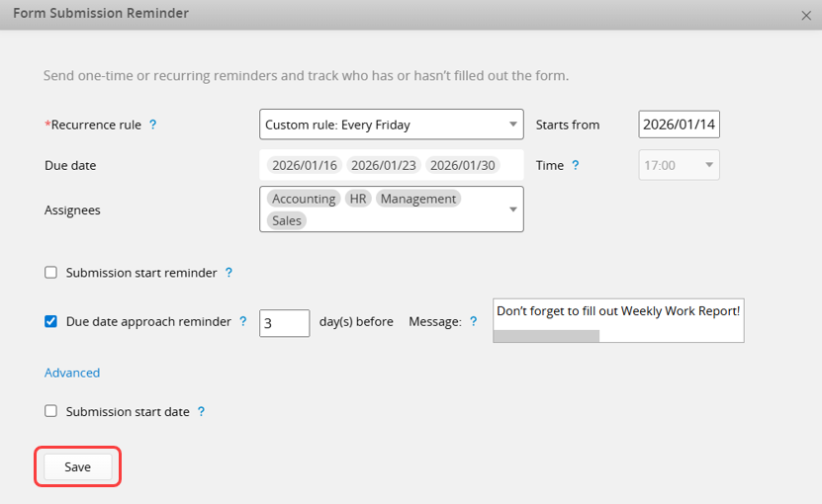The height and width of the screenshot is (504, 822).
Task: Click help icon beside Message label
Action: 473,322
